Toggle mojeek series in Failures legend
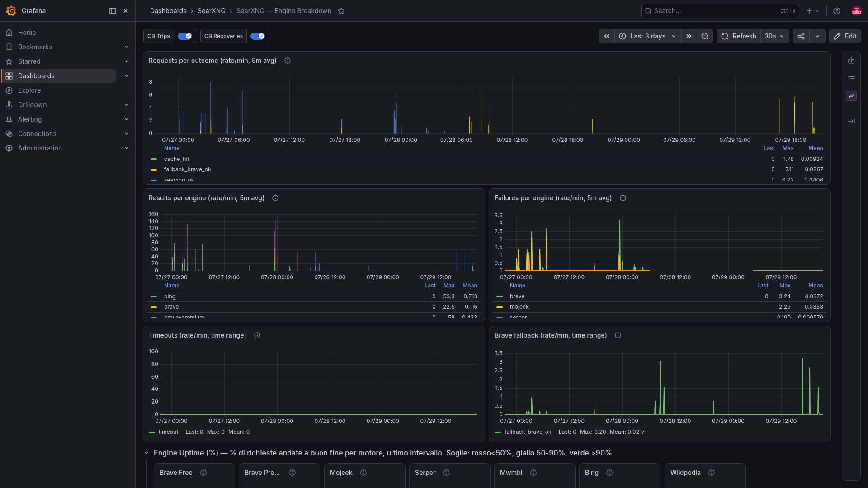868x488 pixels. tap(519, 307)
